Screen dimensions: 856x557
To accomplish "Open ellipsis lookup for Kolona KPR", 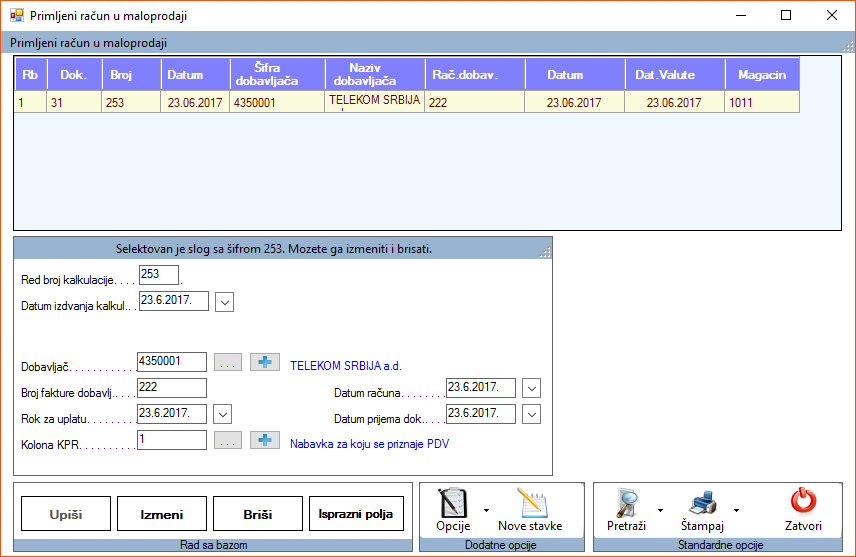I will click(228, 441).
